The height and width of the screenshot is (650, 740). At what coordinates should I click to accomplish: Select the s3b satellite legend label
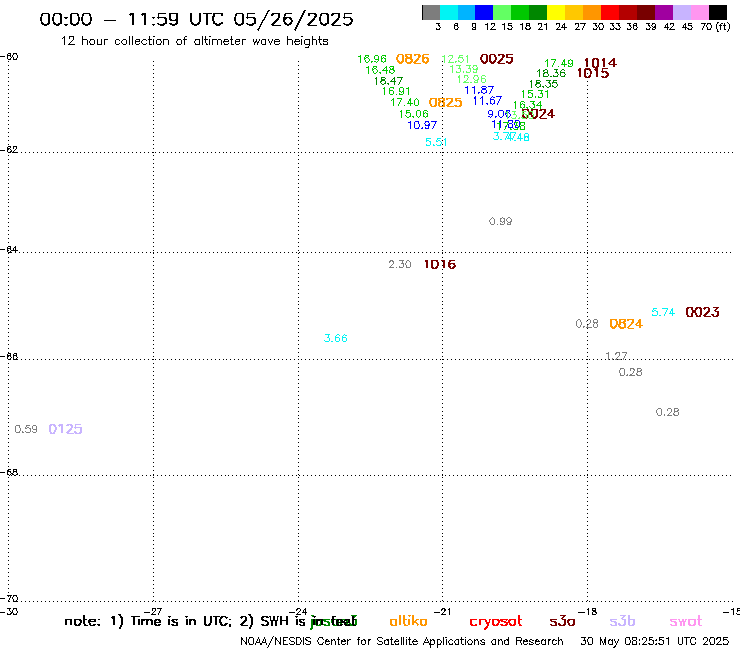(x=622, y=622)
